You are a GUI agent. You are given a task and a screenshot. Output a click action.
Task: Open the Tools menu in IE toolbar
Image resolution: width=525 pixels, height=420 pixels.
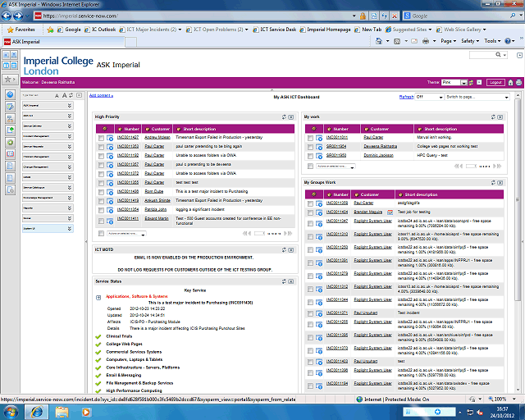[492, 40]
